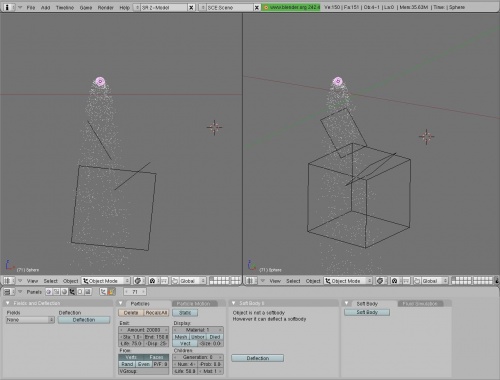500x380 pixels.
Task: Open left 3D view window type icon
Action: coord(9,281)
